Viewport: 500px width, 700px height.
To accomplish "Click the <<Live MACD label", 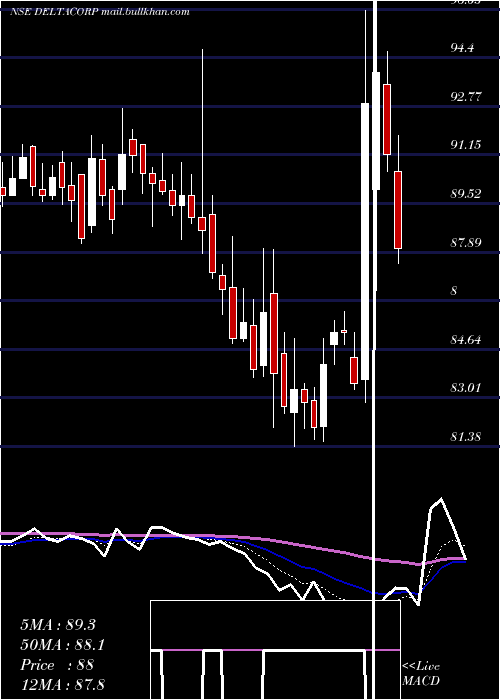I will [421, 674].
